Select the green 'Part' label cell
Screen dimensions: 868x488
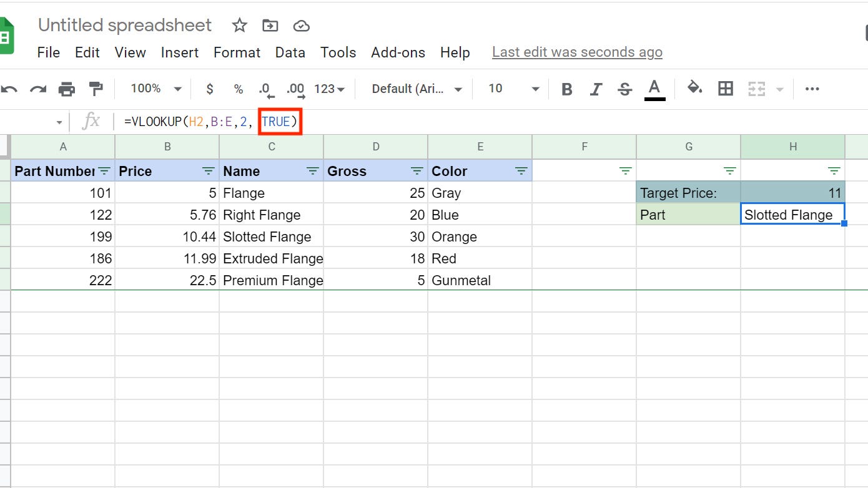(689, 214)
